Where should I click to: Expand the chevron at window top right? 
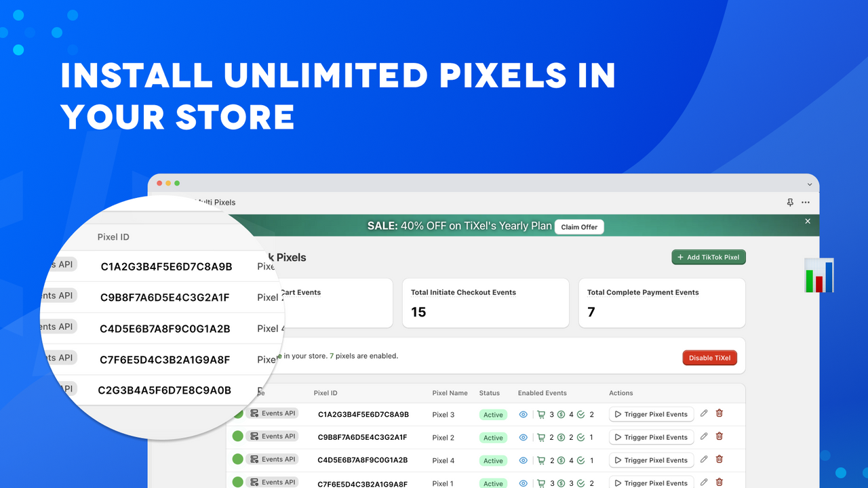coord(809,184)
